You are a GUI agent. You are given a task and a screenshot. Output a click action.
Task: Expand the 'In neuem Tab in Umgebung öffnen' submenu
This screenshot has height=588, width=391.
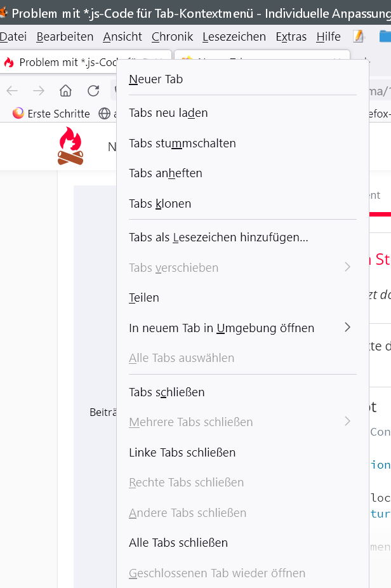[347, 328]
